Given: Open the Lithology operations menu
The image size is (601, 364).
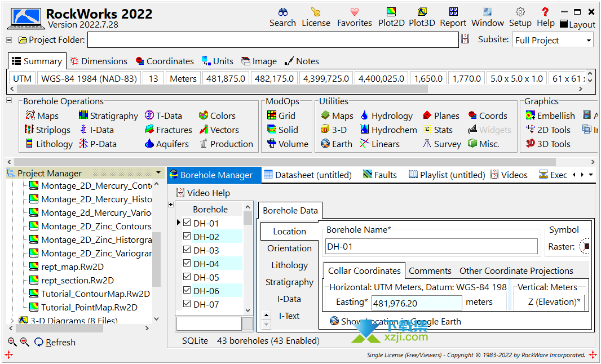Looking at the screenshot, I should click(48, 144).
